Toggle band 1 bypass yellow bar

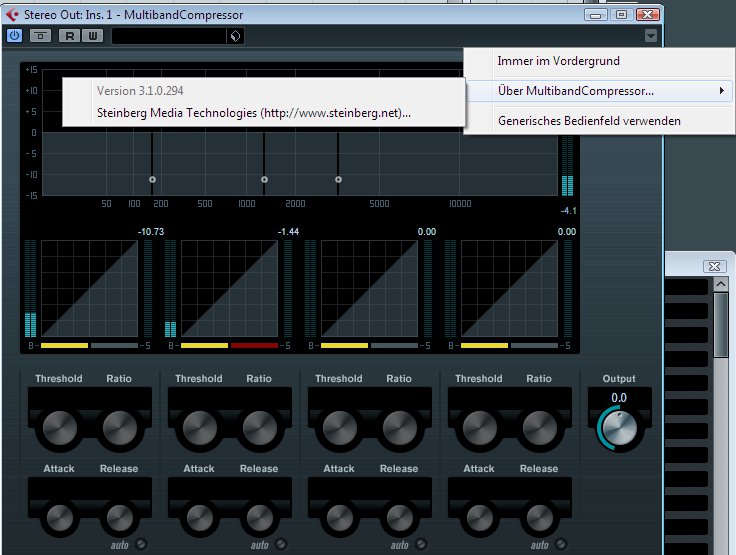click(64, 346)
